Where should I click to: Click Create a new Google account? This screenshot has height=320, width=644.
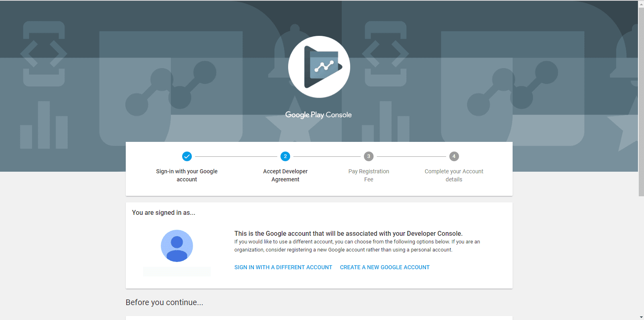385,267
